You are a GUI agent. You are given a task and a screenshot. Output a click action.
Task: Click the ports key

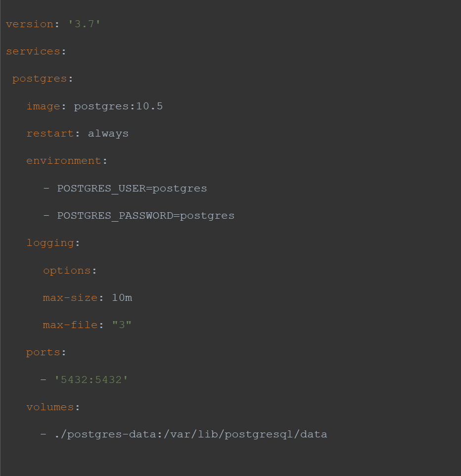(x=43, y=352)
